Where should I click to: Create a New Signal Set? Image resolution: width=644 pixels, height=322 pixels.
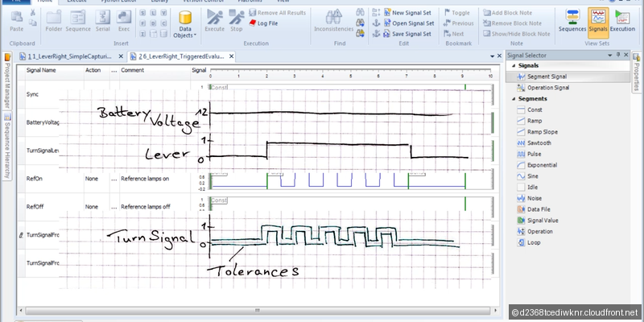pyautogui.click(x=407, y=13)
